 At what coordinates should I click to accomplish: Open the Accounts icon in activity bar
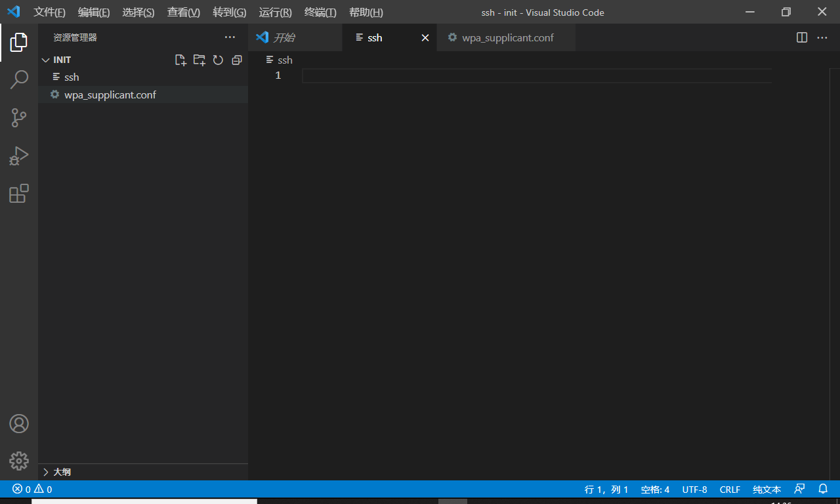click(x=19, y=423)
